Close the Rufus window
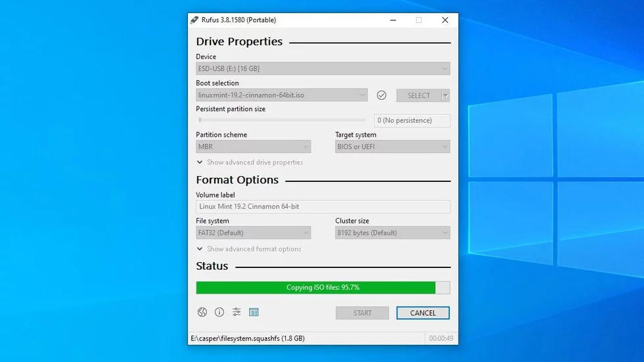 445,20
